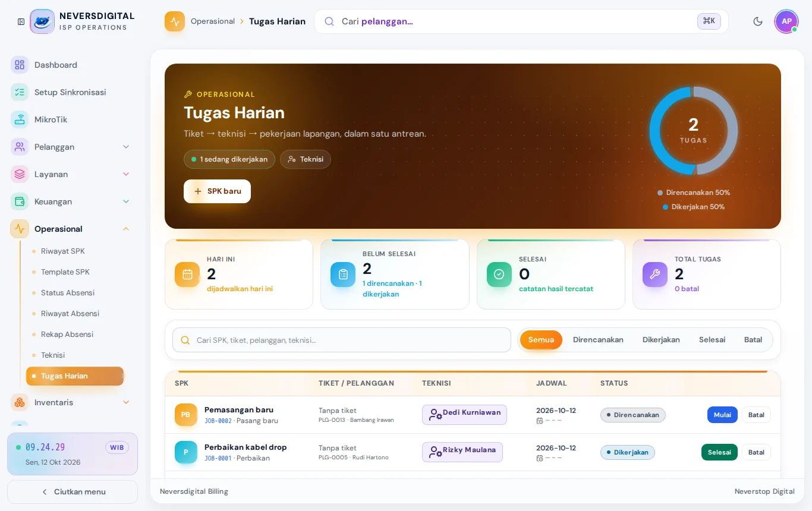Click the Belum Selesai clipboard icon
This screenshot has width=812, height=511.
[343, 275]
